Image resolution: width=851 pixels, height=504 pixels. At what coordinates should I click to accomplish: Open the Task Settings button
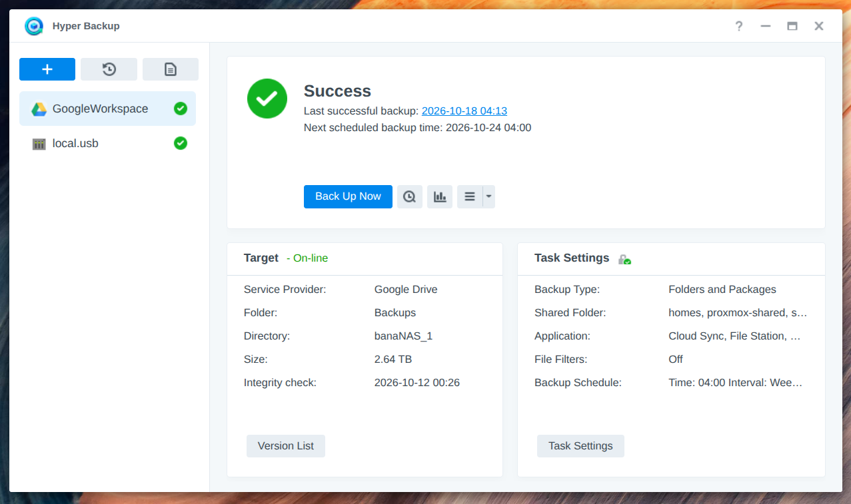click(580, 446)
